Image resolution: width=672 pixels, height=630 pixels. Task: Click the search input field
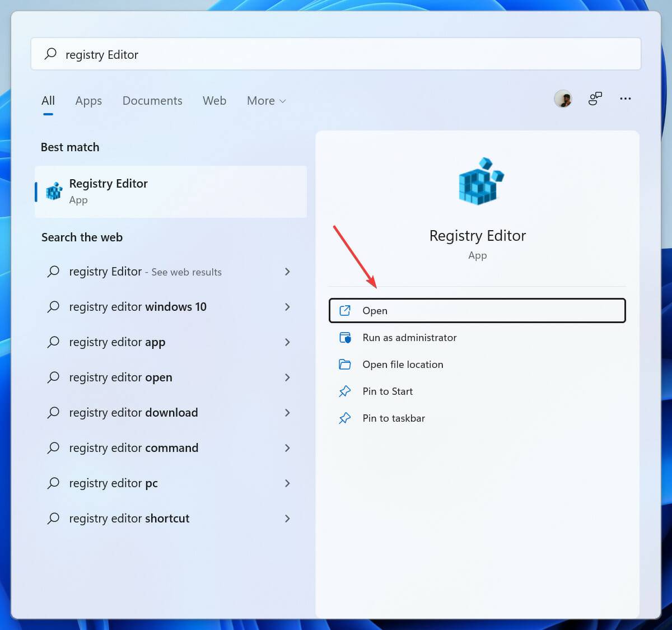click(336, 54)
